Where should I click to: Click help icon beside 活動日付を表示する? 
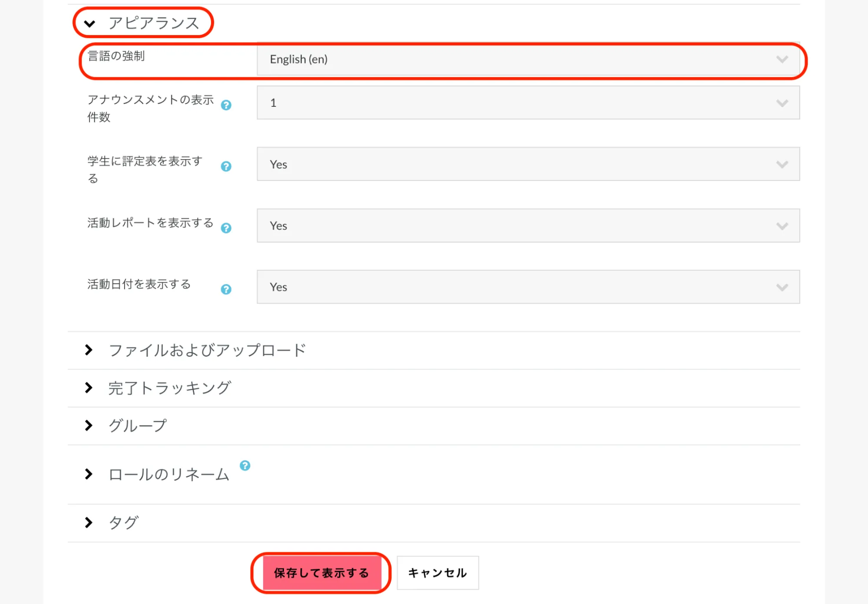click(x=226, y=289)
